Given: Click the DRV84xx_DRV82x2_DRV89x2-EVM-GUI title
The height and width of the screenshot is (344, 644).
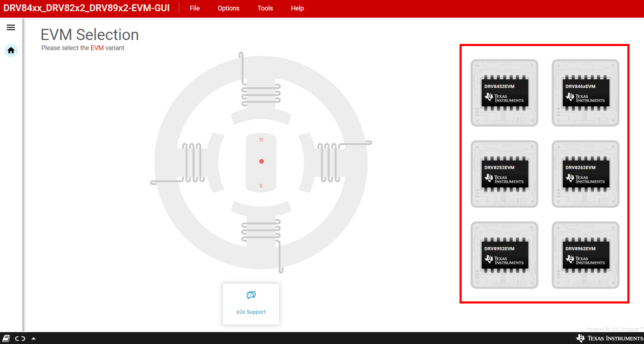Looking at the screenshot, I should pos(87,8).
